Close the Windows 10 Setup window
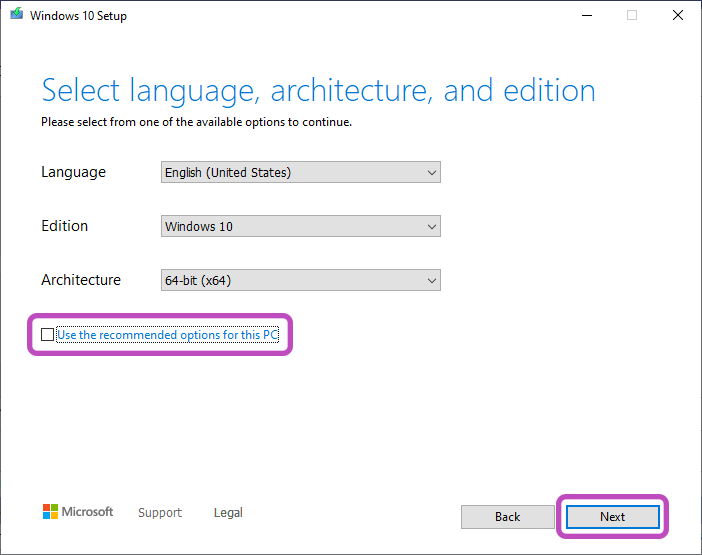The height and width of the screenshot is (555, 702). click(678, 15)
